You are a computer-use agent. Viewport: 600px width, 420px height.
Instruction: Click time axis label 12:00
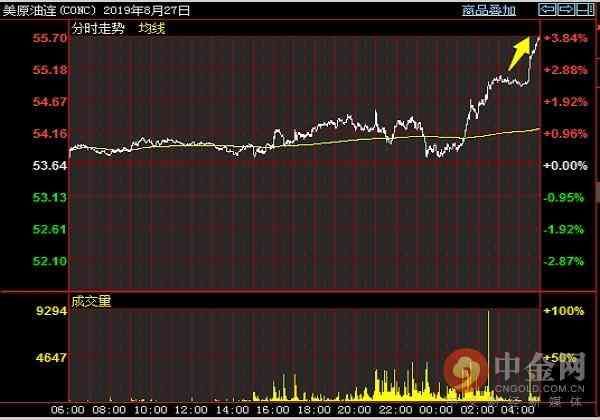191,410
